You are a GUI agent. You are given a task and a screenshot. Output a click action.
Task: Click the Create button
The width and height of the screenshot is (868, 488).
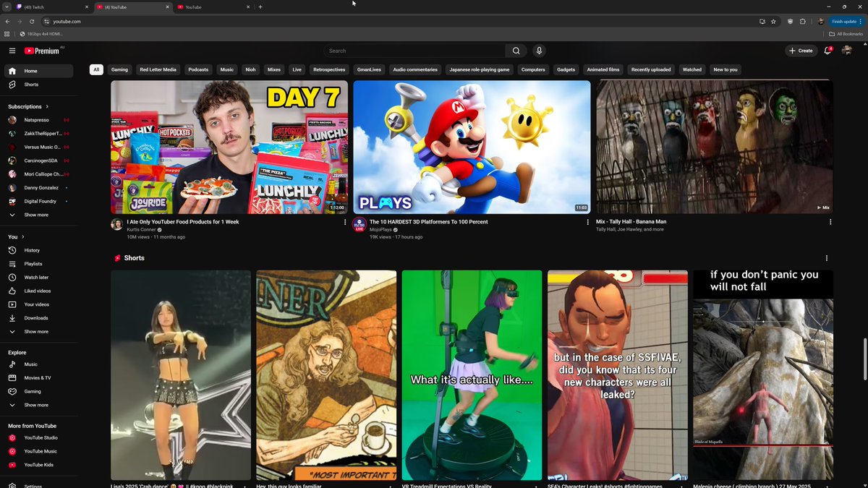(801, 51)
